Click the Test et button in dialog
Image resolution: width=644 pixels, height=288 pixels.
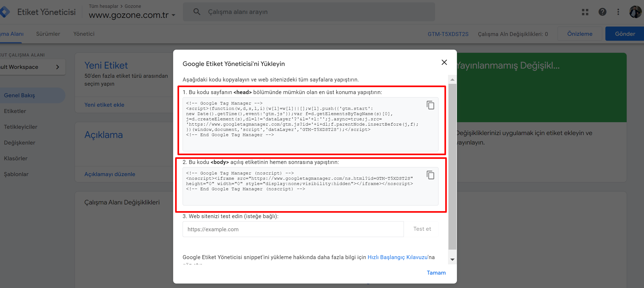422,229
